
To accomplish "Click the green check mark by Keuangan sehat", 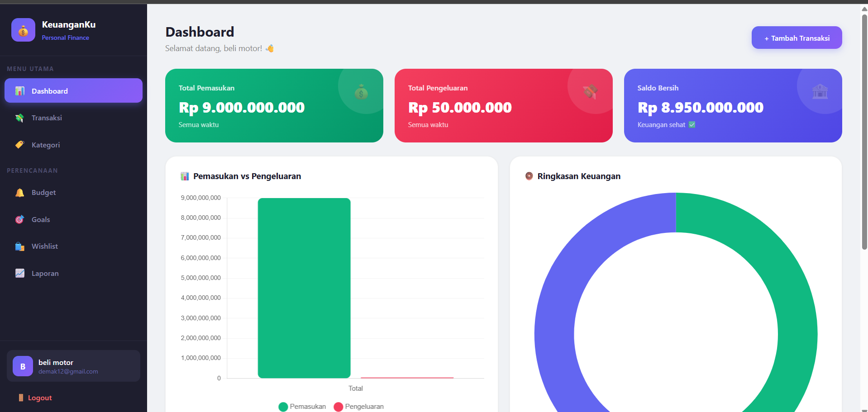I will (x=692, y=125).
